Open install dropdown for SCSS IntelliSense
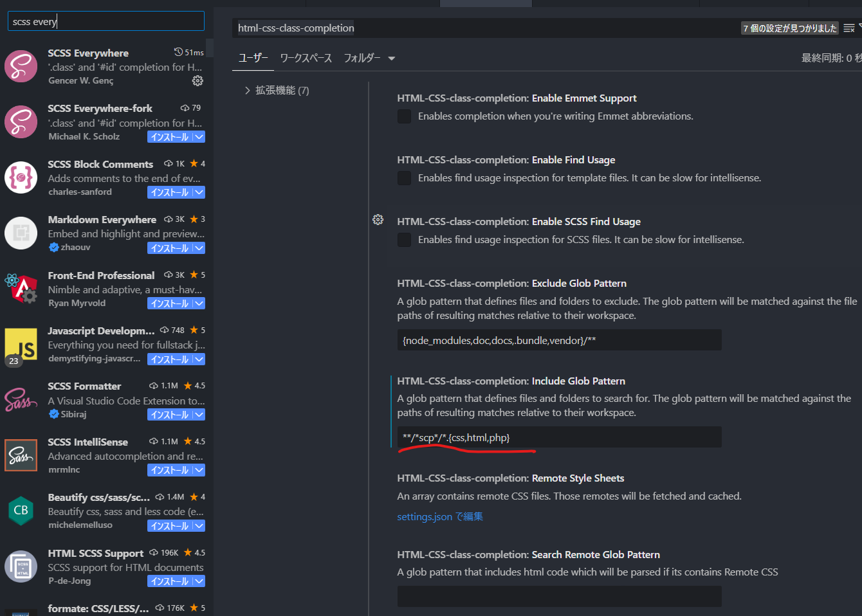The width and height of the screenshot is (862, 616). tap(199, 470)
